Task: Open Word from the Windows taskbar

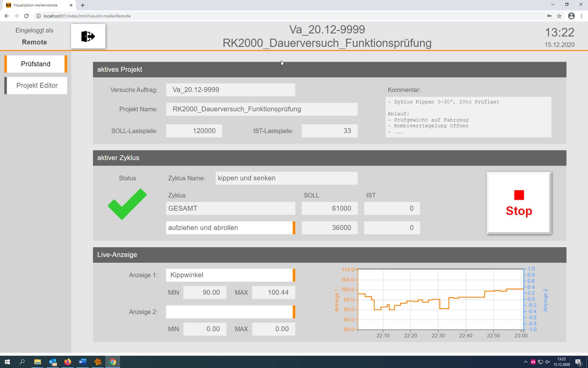Action: tap(82, 362)
